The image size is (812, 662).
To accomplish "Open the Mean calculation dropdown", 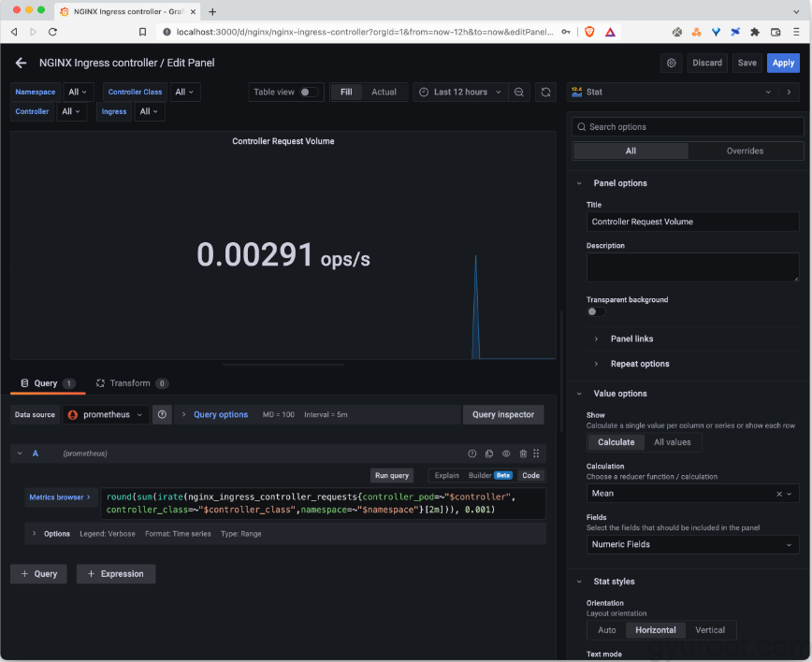I will tap(692, 494).
